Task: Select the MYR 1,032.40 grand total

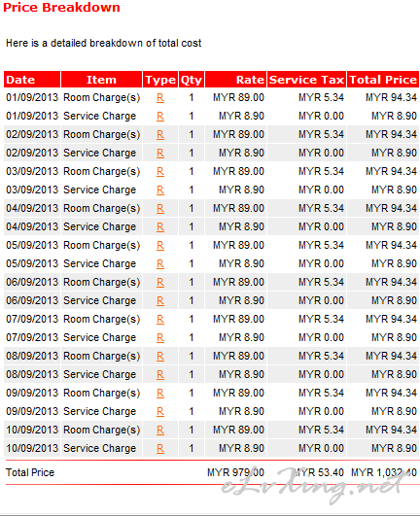Action: (384, 473)
